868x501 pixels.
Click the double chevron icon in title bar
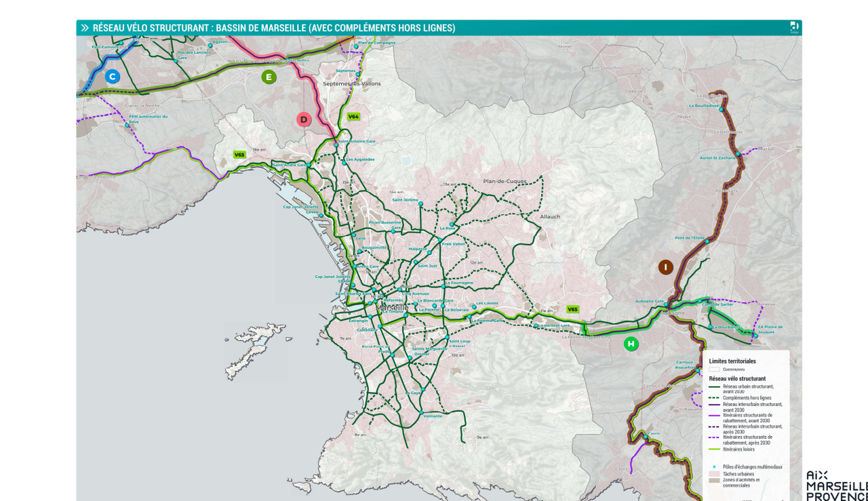[x=85, y=28]
